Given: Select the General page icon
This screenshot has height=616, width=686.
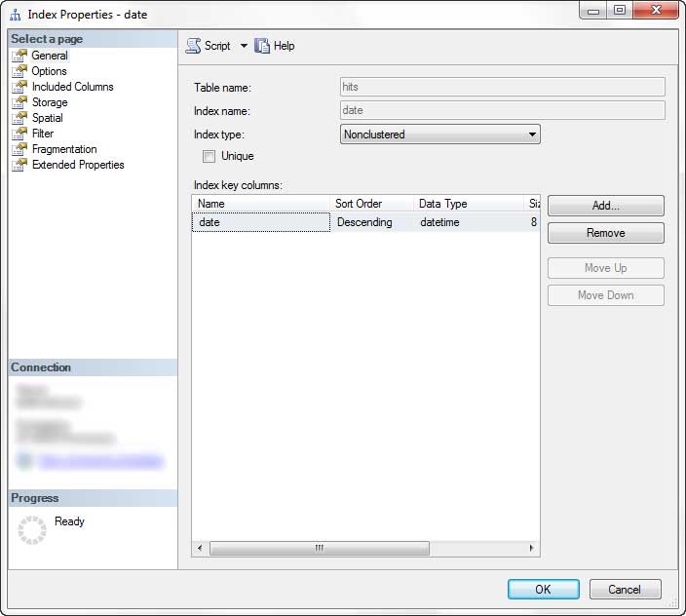Looking at the screenshot, I should click(19, 56).
